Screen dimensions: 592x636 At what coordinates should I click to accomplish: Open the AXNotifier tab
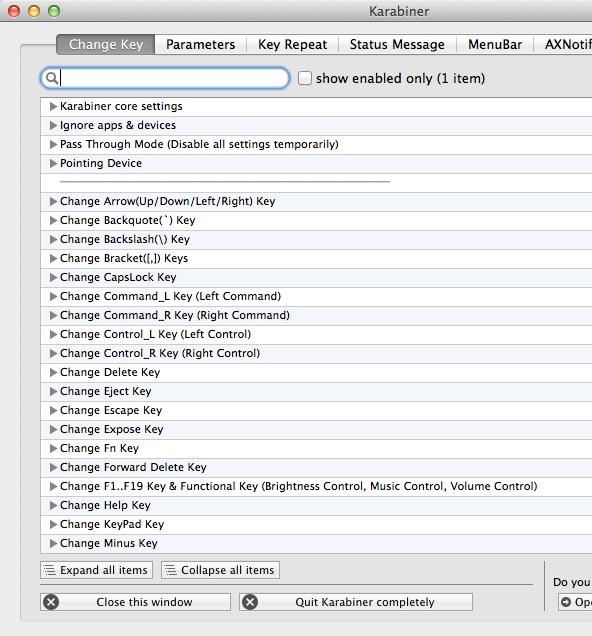pyautogui.click(x=564, y=44)
